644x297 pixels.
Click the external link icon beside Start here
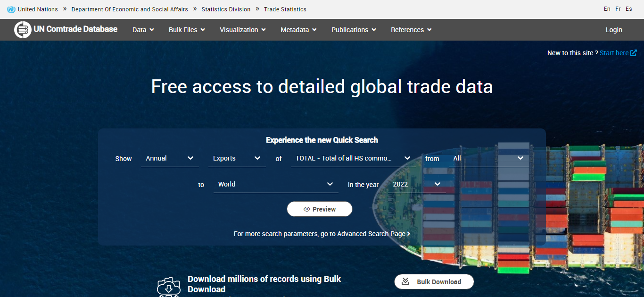(634, 53)
